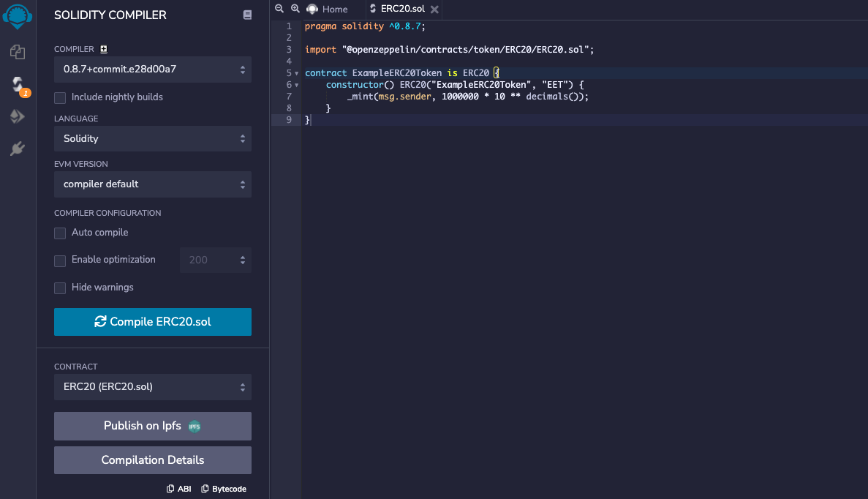Copy ABI to clipboard
This screenshot has height=499, width=868.
[x=179, y=489]
